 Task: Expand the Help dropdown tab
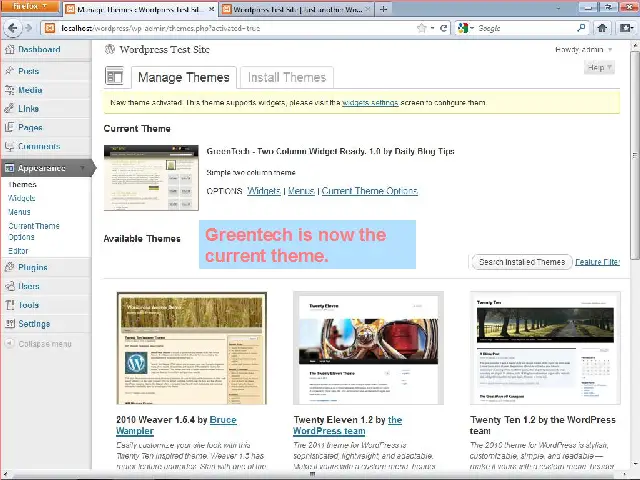(x=599, y=67)
